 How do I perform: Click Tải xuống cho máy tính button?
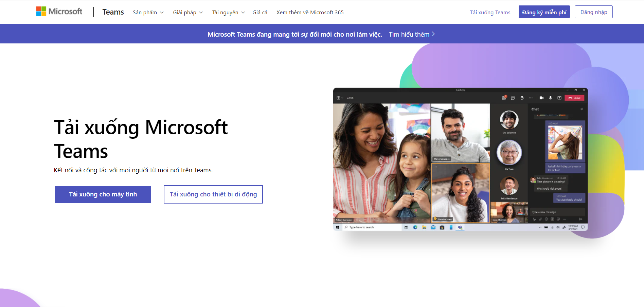[x=103, y=194]
